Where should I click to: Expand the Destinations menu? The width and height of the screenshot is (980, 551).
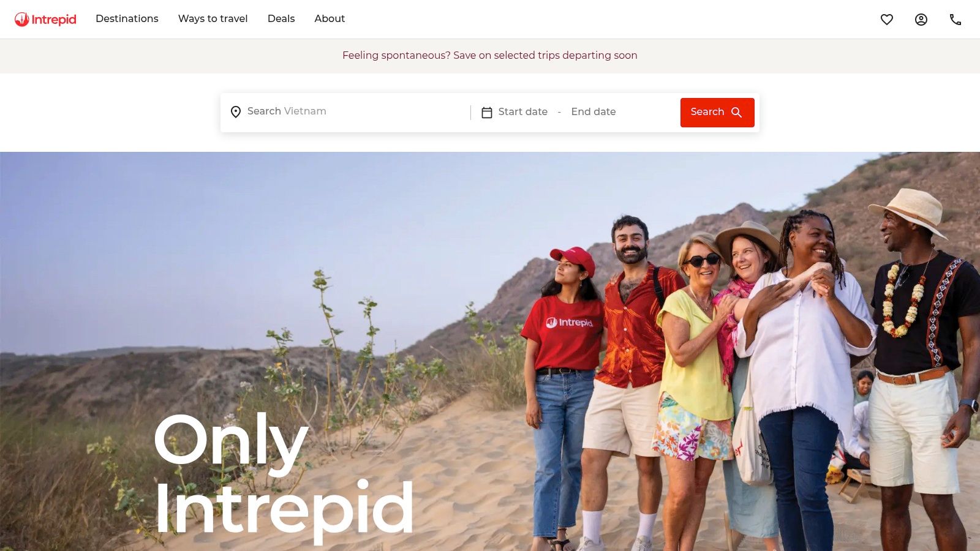127,19
